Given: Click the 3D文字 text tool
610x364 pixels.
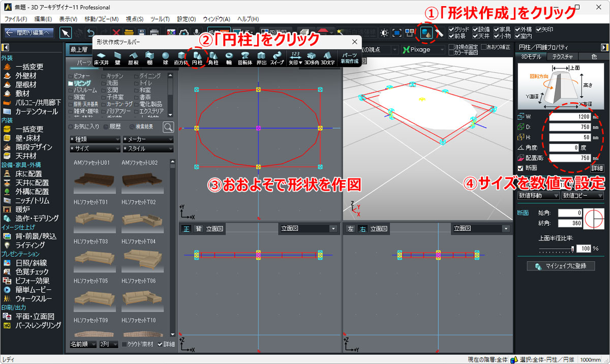Looking at the screenshot, I should [327, 57].
